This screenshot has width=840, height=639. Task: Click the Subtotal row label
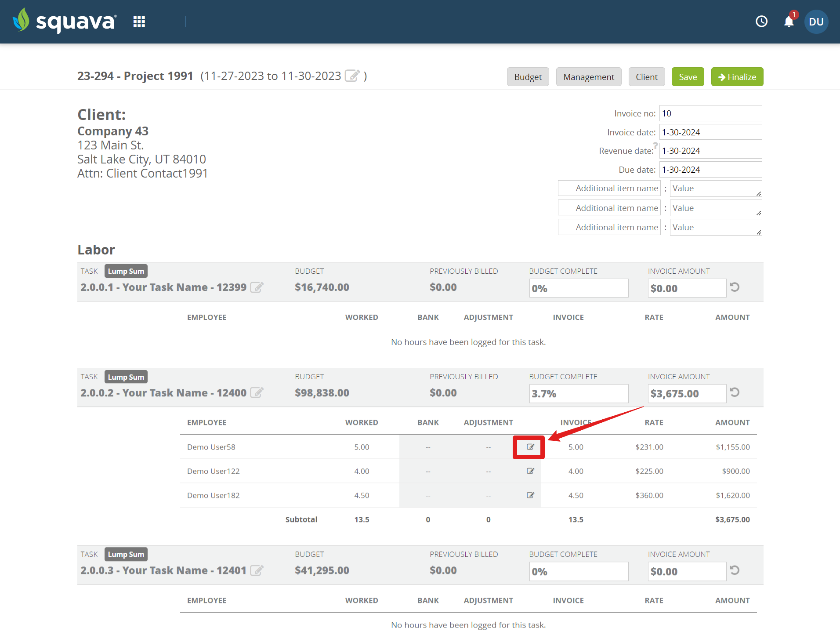[x=301, y=519]
